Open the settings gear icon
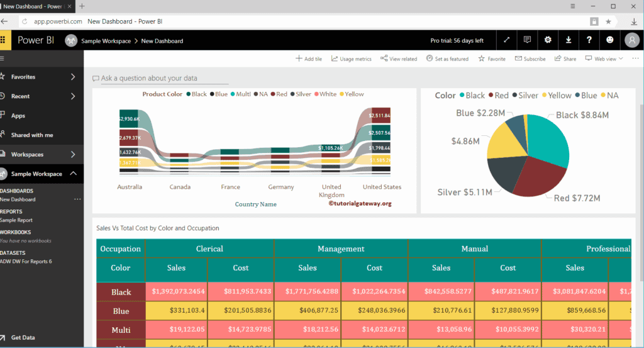The height and width of the screenshot is (348, 644). tap(548, 40)
